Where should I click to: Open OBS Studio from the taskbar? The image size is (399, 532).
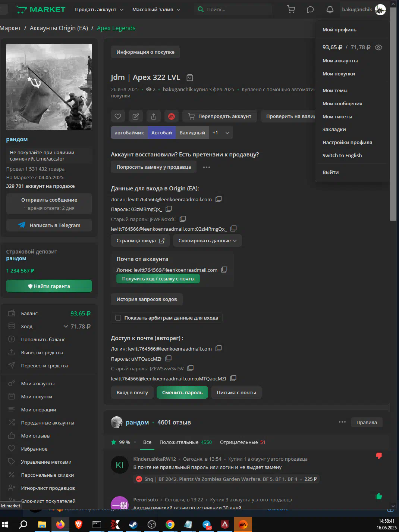pos(151,525)
